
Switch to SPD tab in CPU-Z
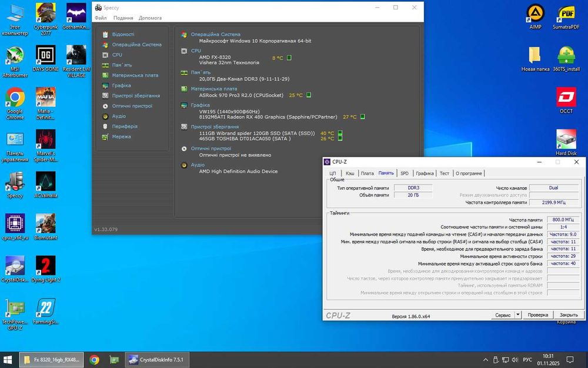[405, 173]
